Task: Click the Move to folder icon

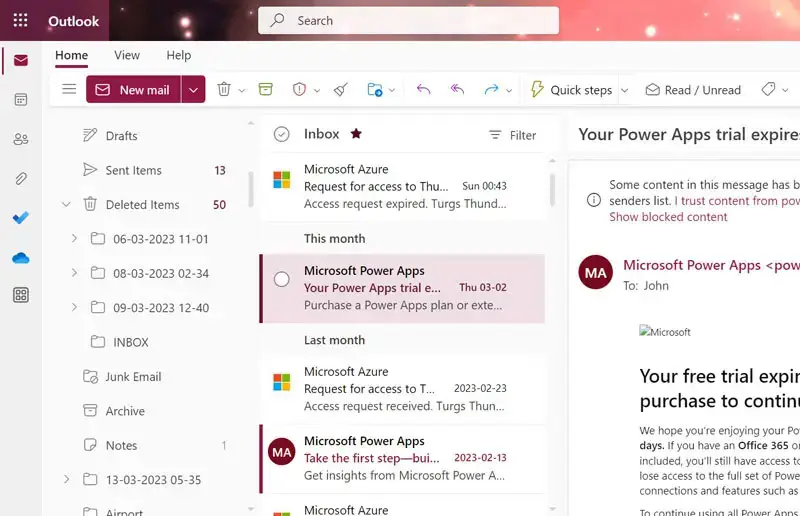Action: pos(375,89)
